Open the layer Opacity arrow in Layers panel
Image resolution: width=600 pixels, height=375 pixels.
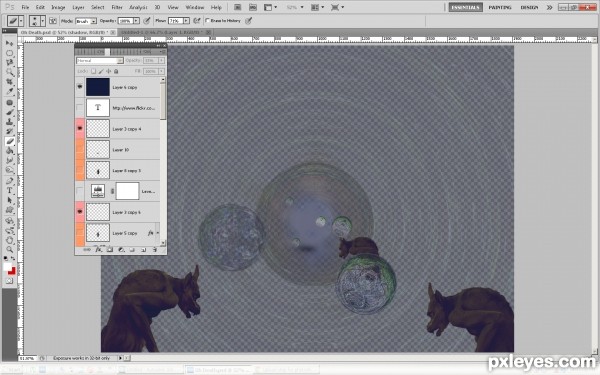pyautogui.click(x=161, y=60)
